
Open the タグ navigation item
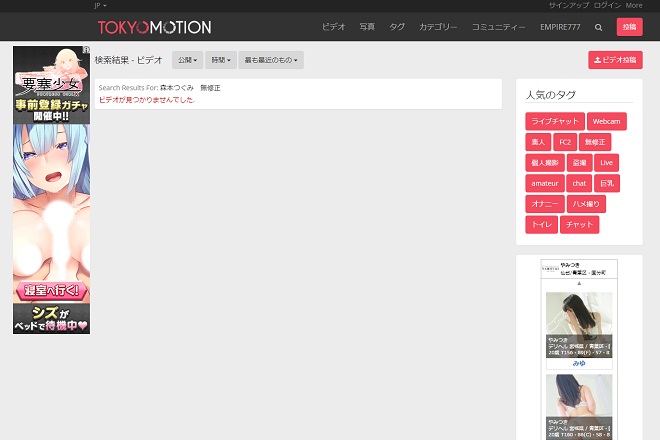point(397,27)
